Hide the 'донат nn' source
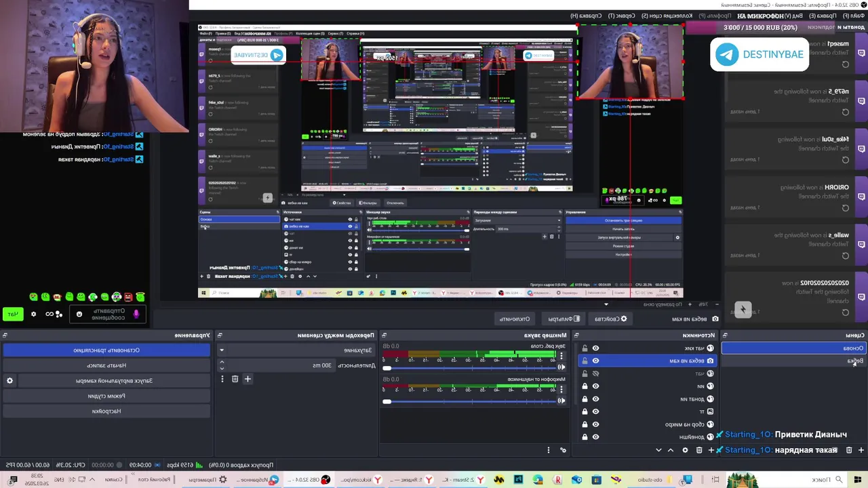 pyautogui.click(x=595, y=399)
